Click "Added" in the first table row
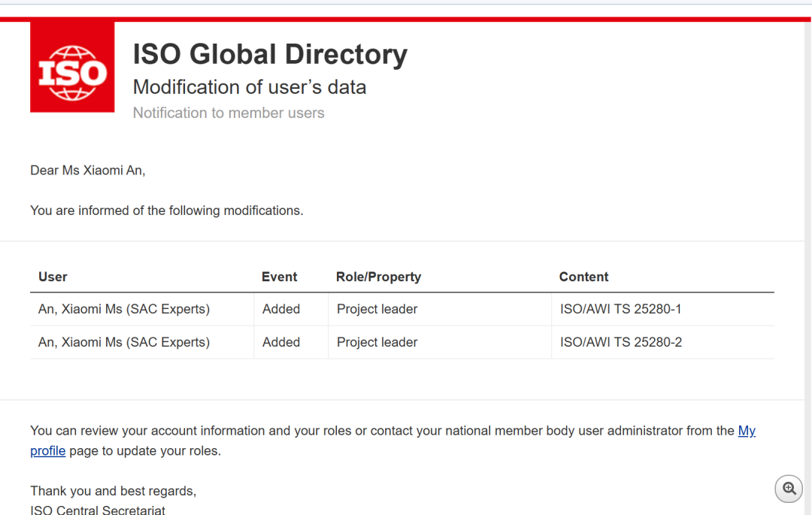This screenshot has width=812, height=515. [x=281, y=309]
